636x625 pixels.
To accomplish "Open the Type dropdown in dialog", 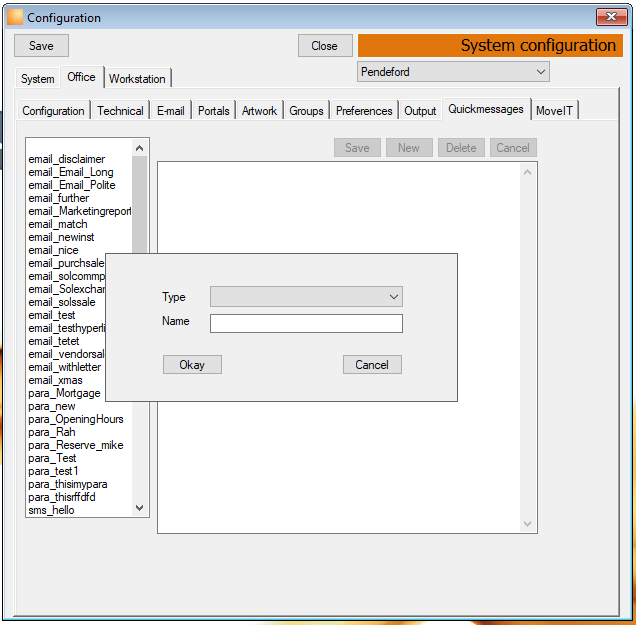I will pyautogui.click(x=306, y=297).
